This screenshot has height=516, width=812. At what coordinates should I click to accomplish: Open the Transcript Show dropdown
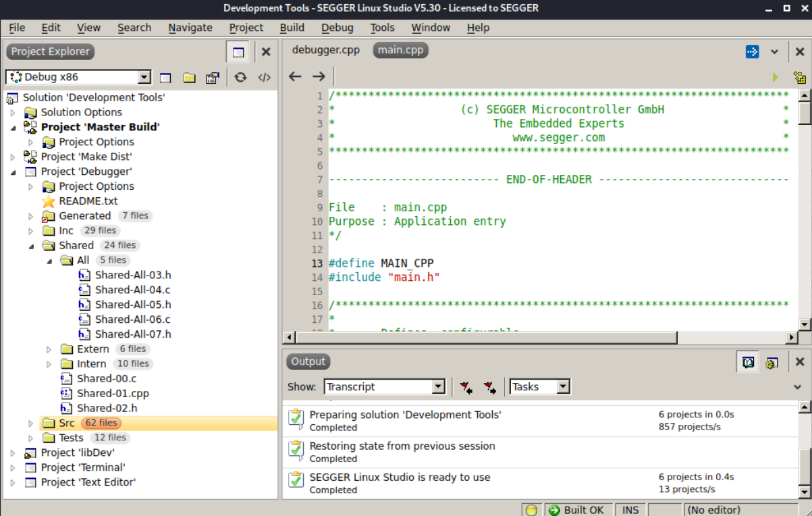tap(439, 387)
